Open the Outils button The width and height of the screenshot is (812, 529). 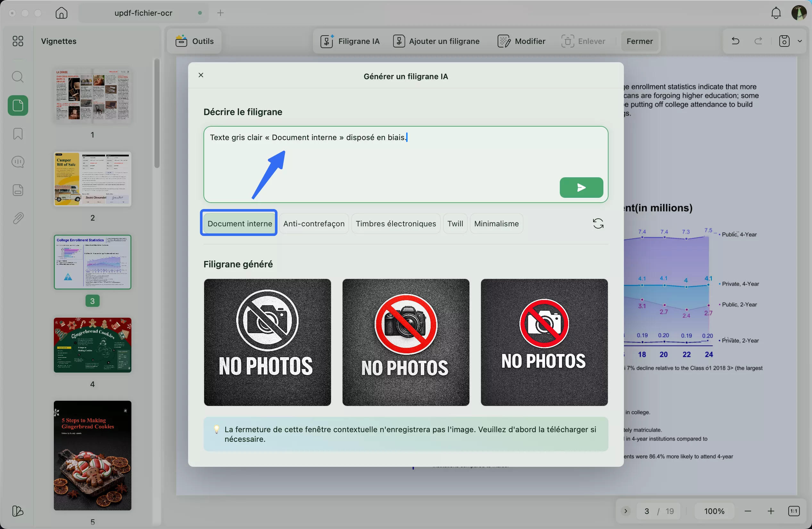pos(195,41)
